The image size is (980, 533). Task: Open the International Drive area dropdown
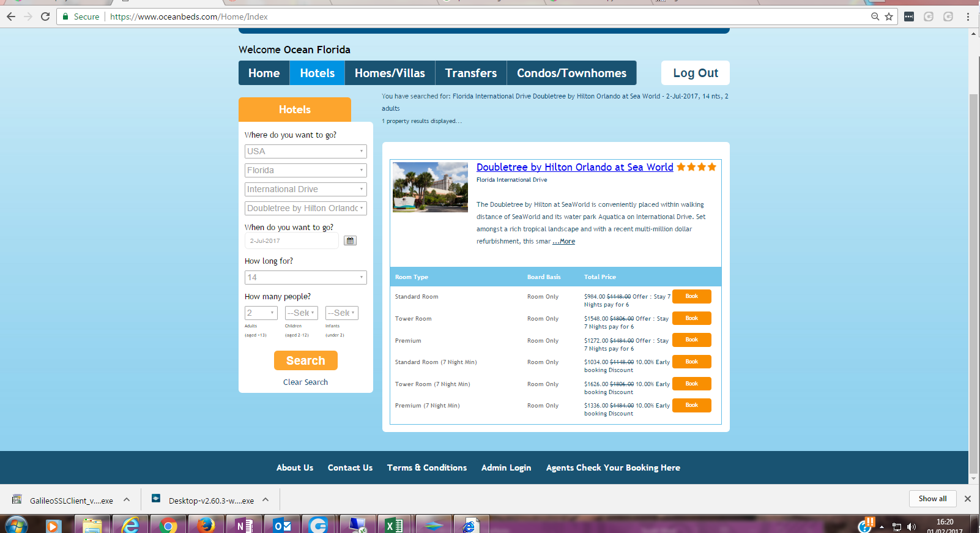coord(306,189)
